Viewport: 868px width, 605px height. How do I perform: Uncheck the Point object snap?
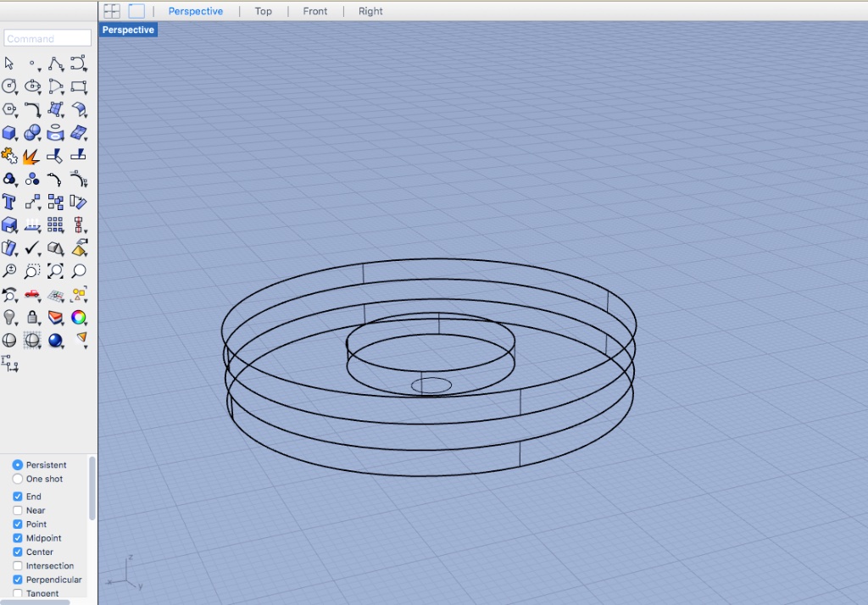click(18, 525)
